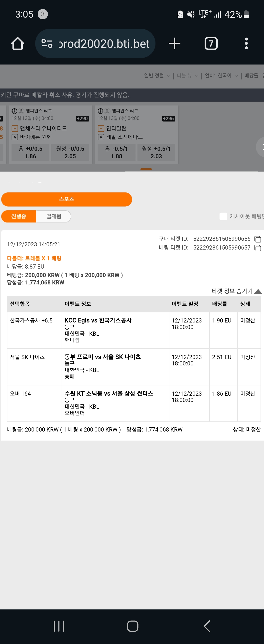
Task: Pick Real Sociedad away +0.5/1 odds 2.03
Action: pyautogui.click(x=156, y=152)
